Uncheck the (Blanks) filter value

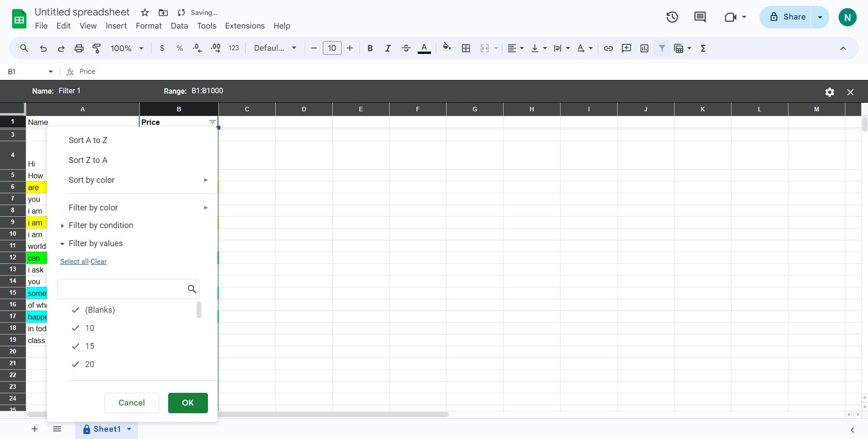coord(75,310)
